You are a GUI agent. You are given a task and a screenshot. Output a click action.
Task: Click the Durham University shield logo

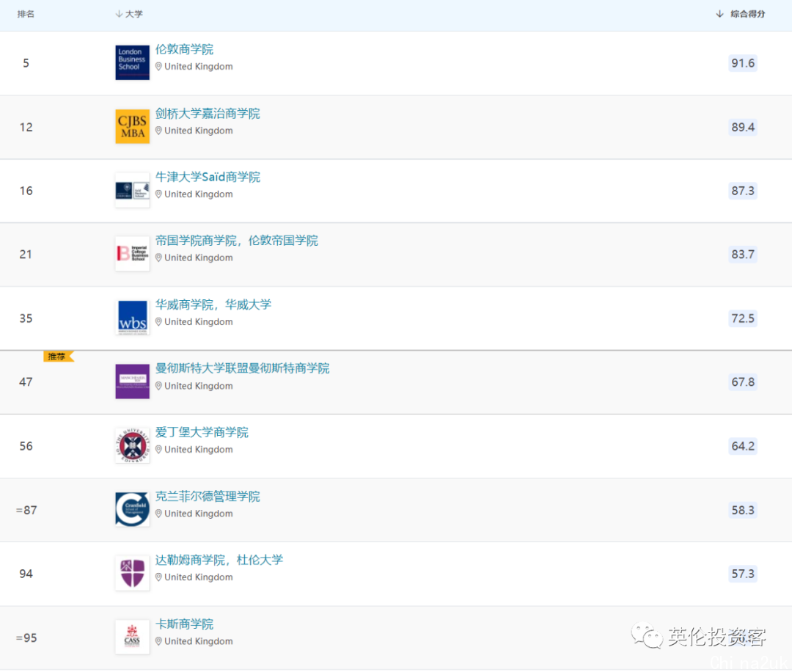click(132, 574)
